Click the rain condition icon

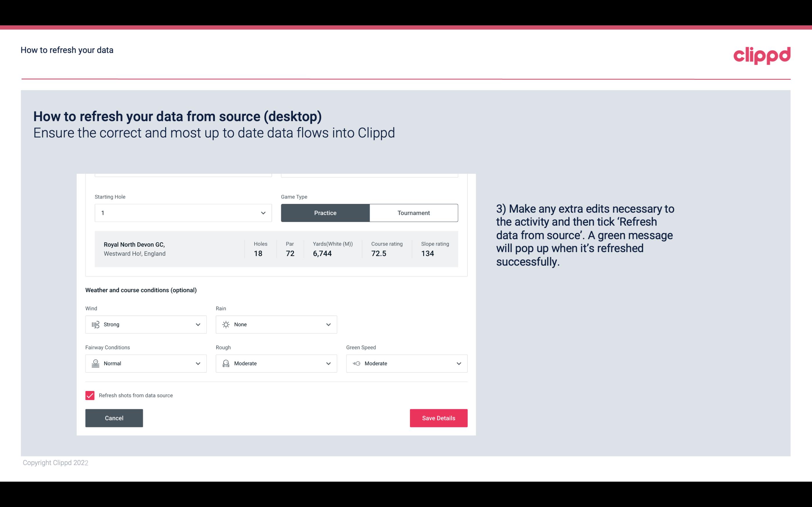tap(226, 324)
